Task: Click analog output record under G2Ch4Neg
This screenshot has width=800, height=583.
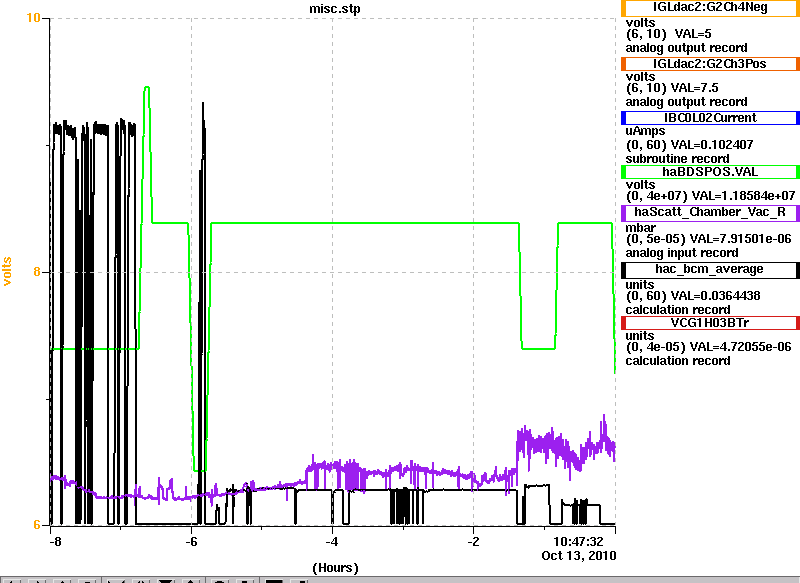Action: [687, 48]
